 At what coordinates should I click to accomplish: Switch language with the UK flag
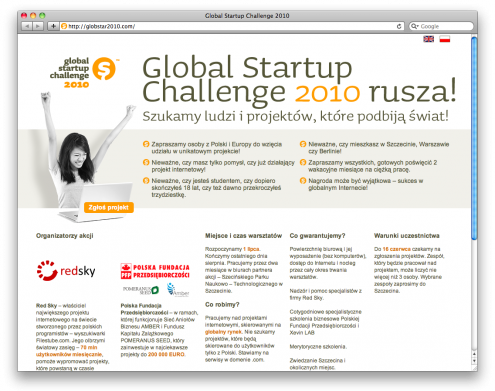click(429, 39)
